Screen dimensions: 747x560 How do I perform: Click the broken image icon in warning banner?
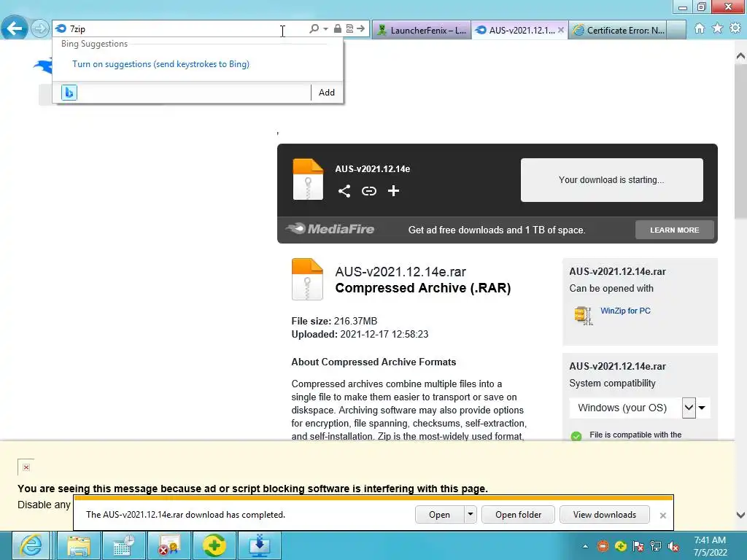click(26, 467)
